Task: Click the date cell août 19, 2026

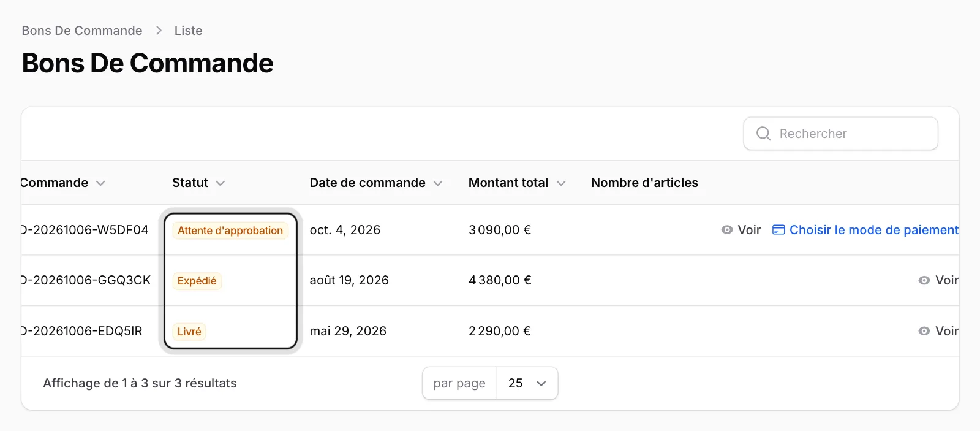Action: tap(349, 280)
